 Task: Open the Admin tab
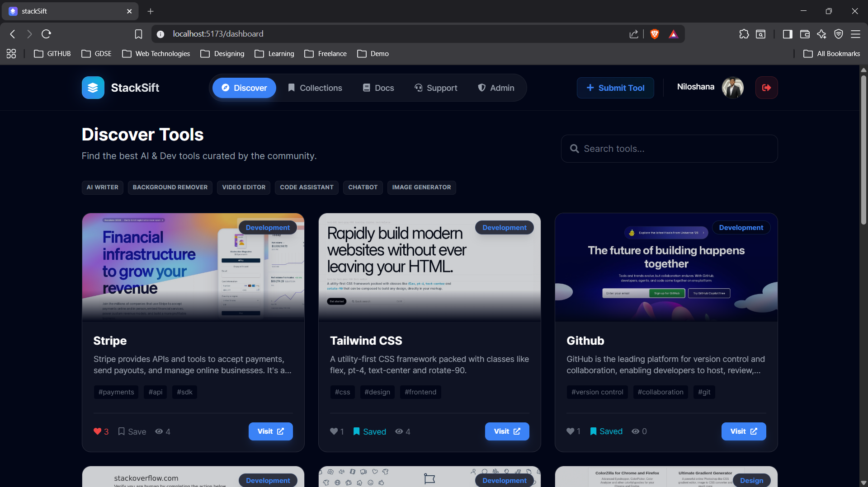[x=496, y=88]
